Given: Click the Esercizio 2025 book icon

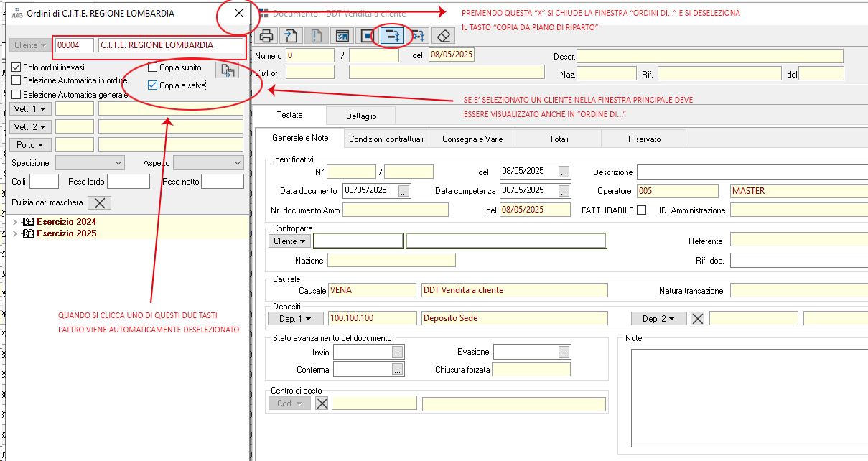Looking at the screenshot, I should point(29,233).
